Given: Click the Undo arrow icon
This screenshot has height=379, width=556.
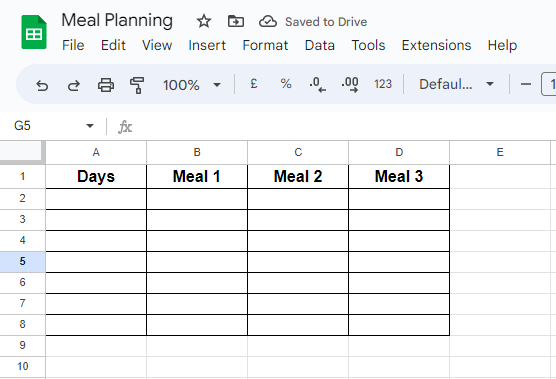Looking at the screenshot, I should pos(42,85).
